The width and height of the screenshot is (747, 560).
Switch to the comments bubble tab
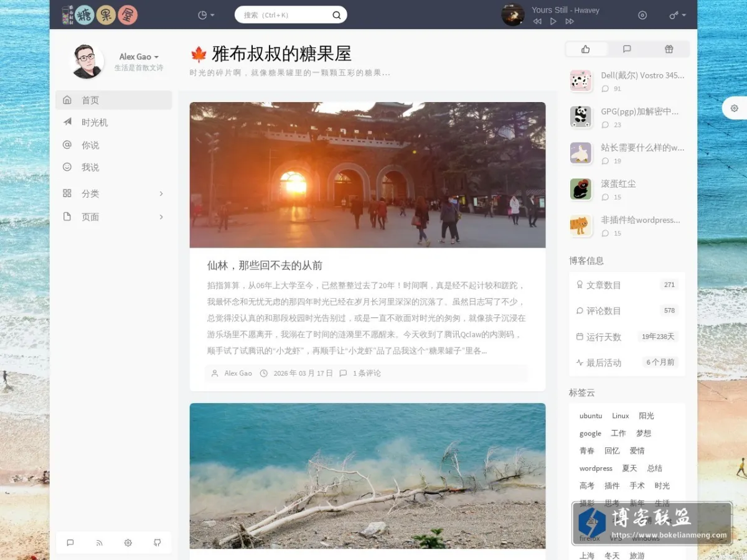tap(627, 49)
